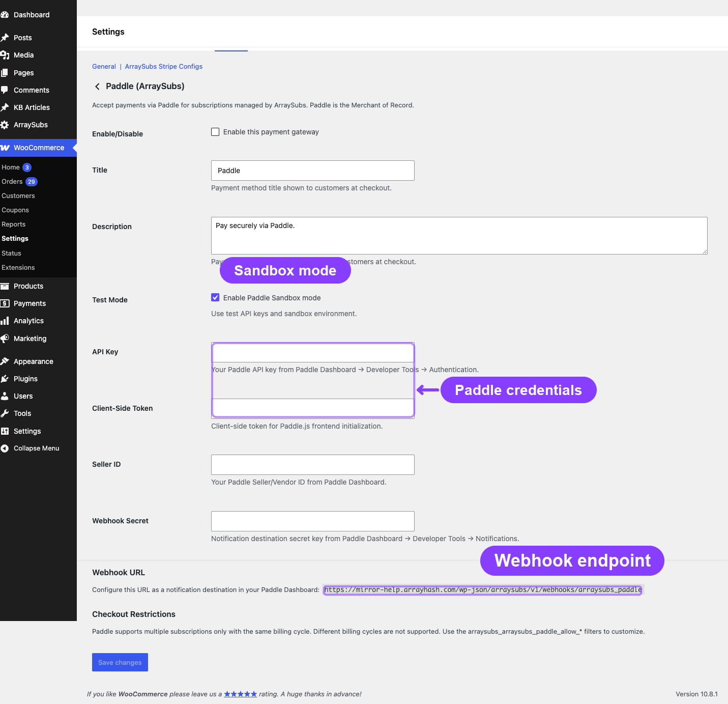Uncheck Enable Paddle Sandbox mode
The image size is (728, 704).
[215, 298]
